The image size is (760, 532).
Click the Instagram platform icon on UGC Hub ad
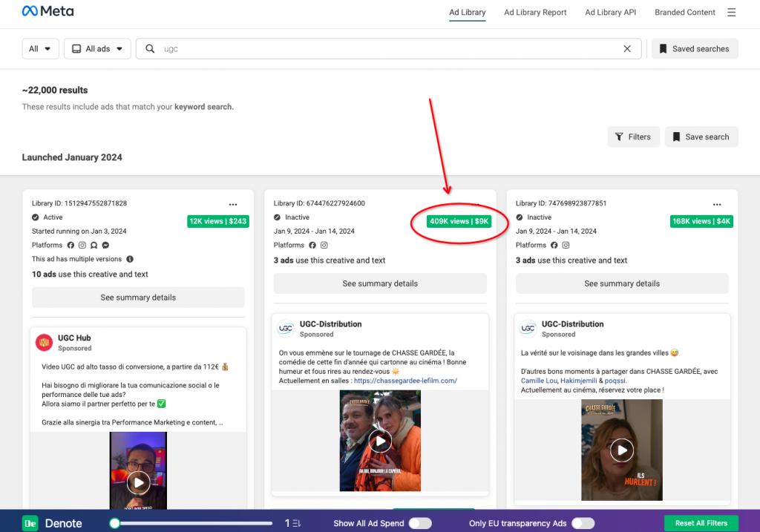point(82,245)
